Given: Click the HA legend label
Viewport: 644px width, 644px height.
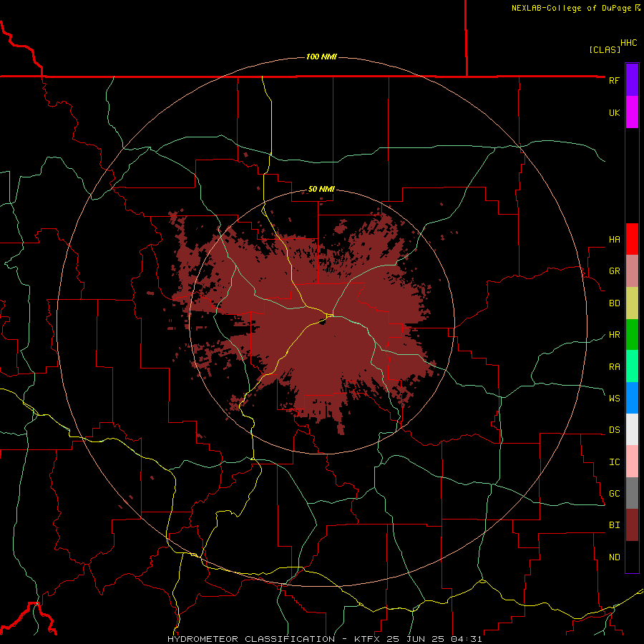Looking at the screenshot, I should (x=614, y=240).
